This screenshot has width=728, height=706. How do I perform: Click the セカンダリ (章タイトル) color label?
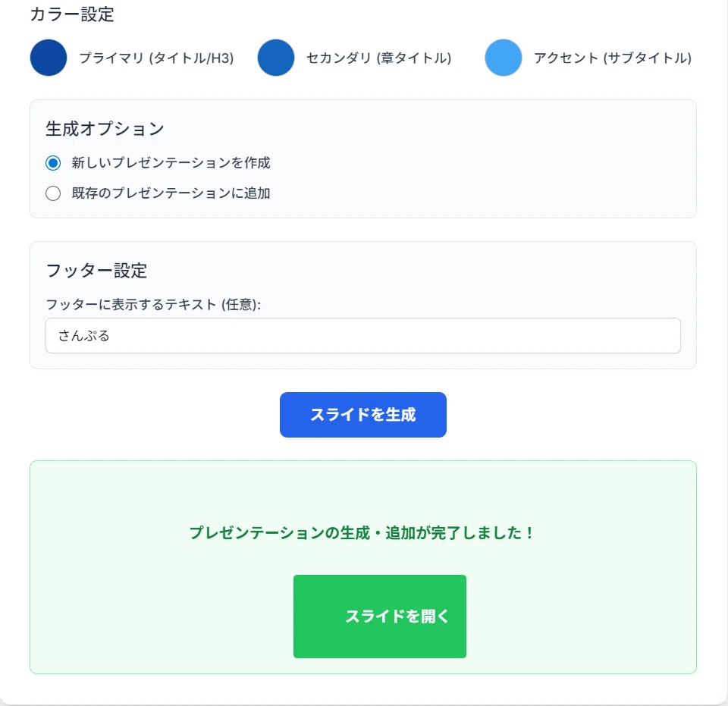click(379, 58)
